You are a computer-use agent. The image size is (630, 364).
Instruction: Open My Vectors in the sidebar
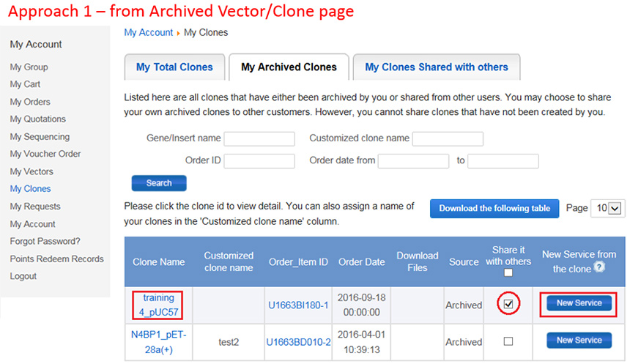(x=31, y=171)
